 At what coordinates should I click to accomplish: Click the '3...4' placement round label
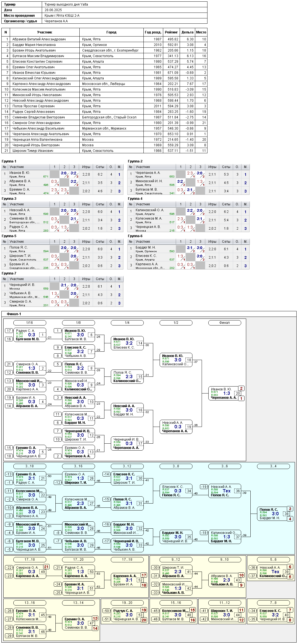tap(273, 466)
